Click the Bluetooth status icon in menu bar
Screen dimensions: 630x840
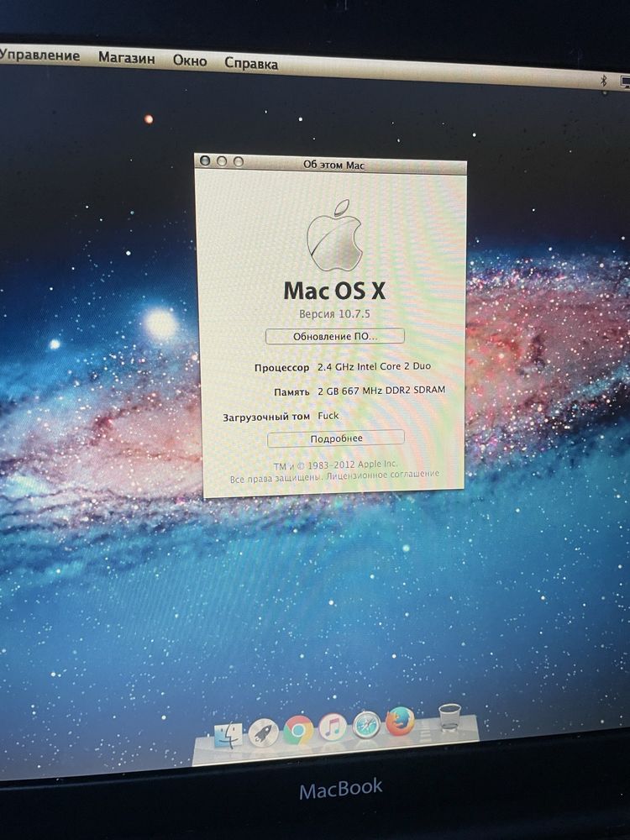[x=604, y=81]
